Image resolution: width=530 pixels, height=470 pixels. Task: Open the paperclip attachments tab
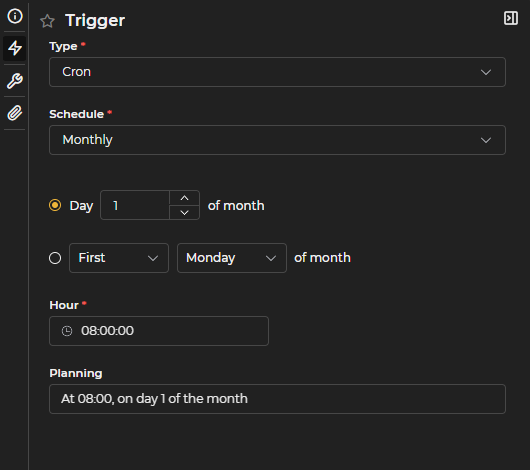[15, 113]
